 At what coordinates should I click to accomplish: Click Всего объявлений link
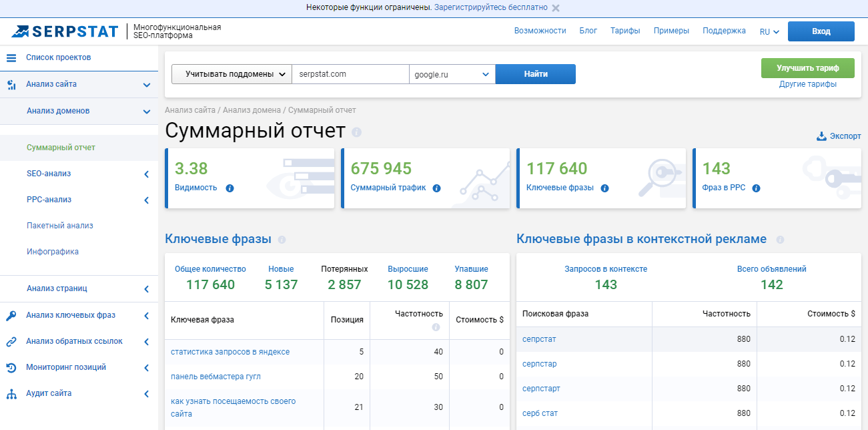point(771,269)
